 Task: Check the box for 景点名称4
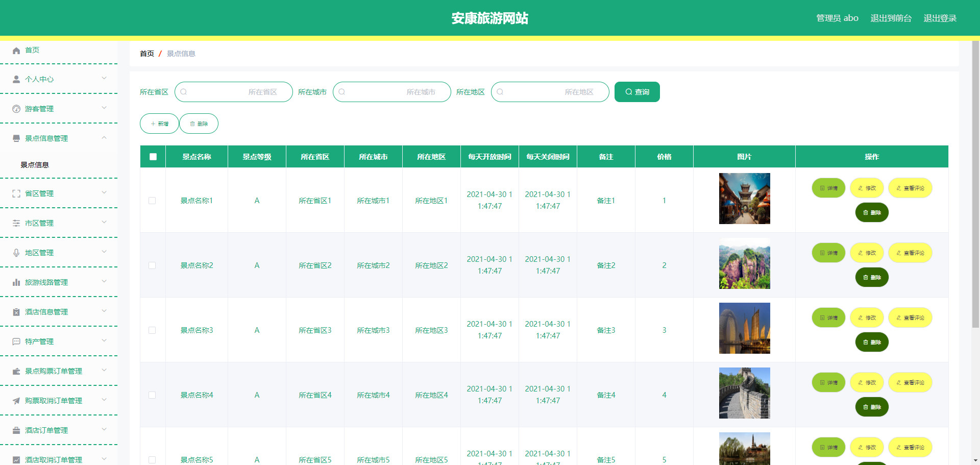point(152,395)
